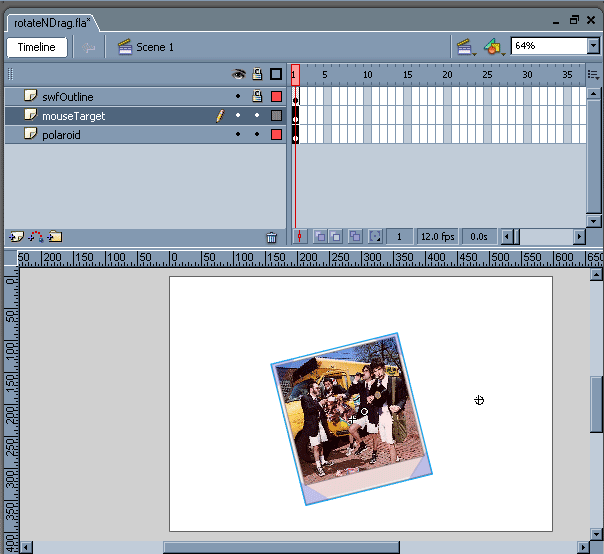Click the Center Frame button

[x=300, y=237]
